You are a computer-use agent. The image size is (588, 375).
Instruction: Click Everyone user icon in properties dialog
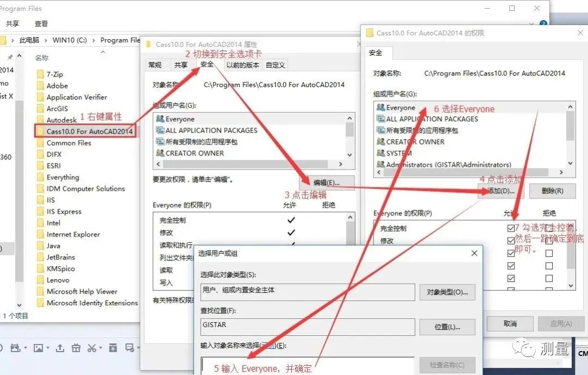pos(160,119)
